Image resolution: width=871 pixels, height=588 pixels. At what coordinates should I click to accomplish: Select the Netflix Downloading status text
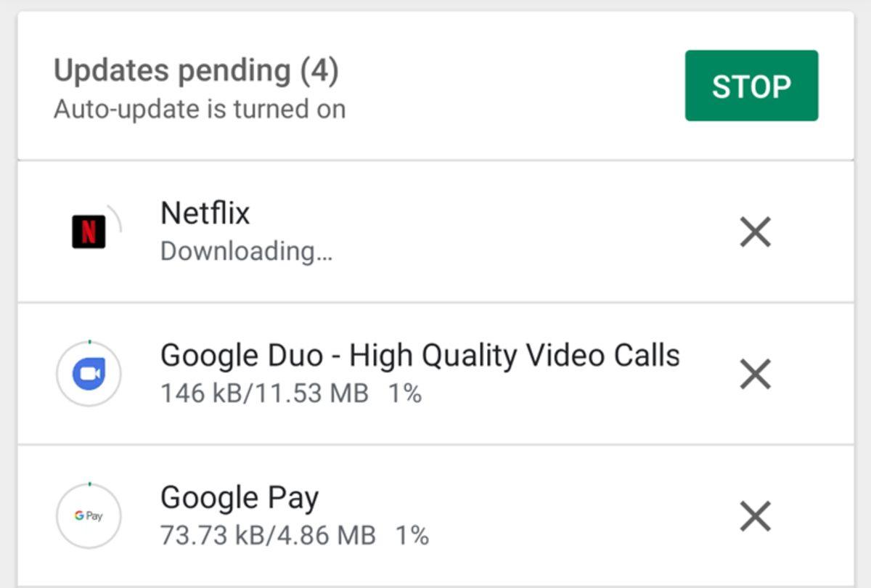247,254
